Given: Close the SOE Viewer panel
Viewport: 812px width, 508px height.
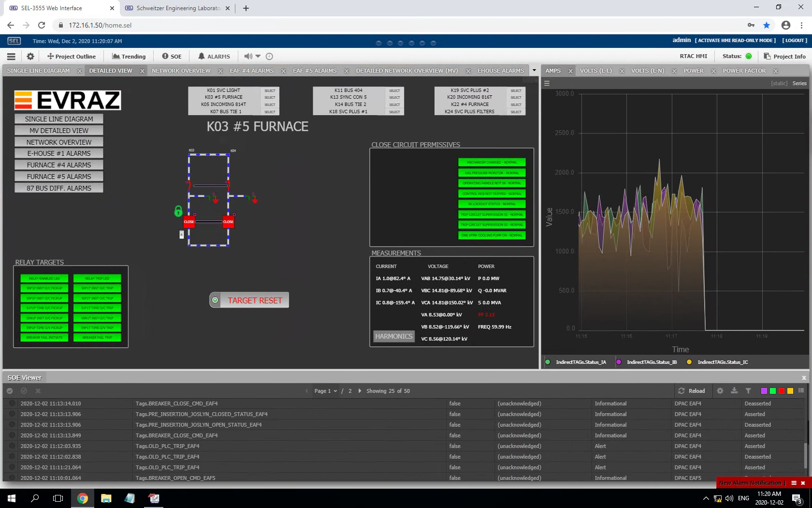Looking at the screenshot, I should [x=804, y=378].
